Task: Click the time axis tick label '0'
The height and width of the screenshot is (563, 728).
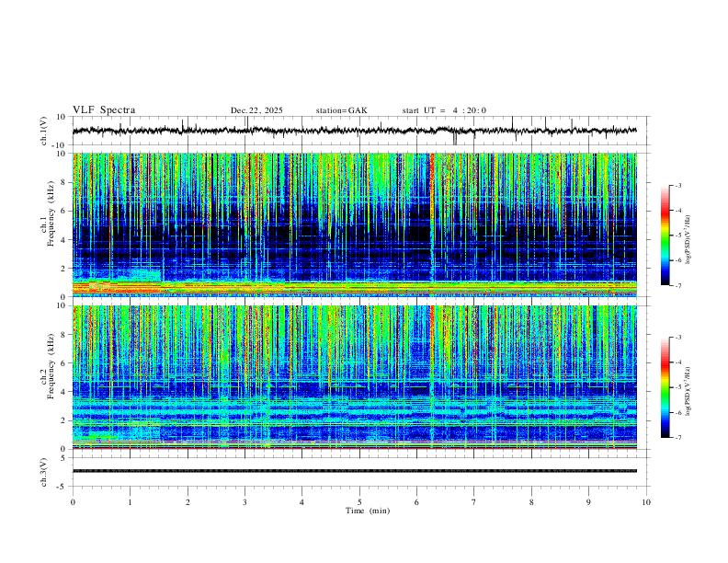Action: click(x=73, y=502)
